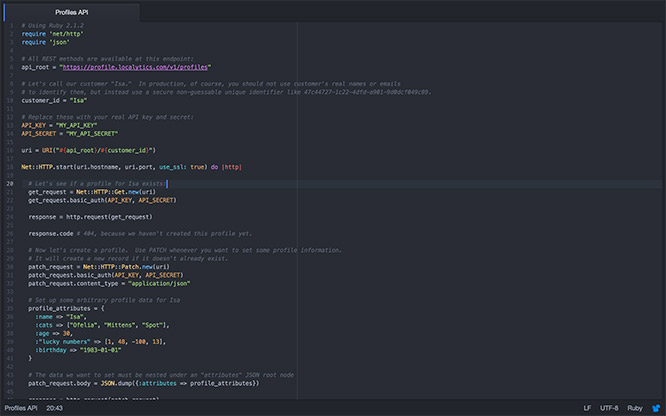
Task: Click the Profiles API filename in status bar
Action: 19,408
